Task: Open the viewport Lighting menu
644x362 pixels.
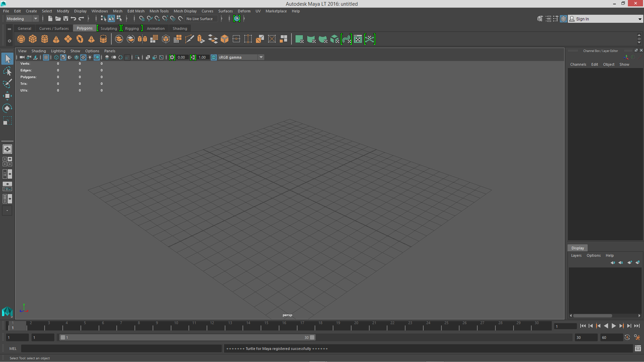Action: [58, 51]
